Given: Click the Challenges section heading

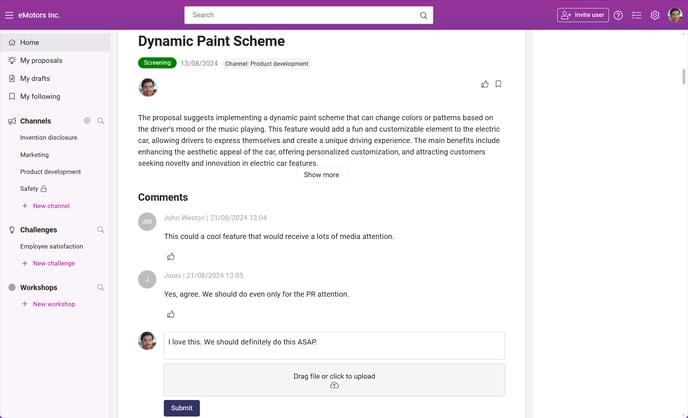Looking at the screenshot, I should point(39,230).
